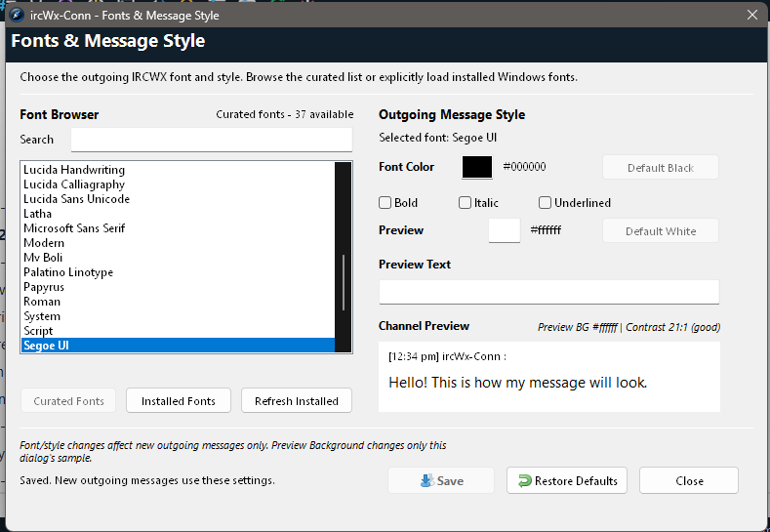The image size is (770, 532).
Task: Switch to Installed Fonts list
Action: (x=179, y=401)
